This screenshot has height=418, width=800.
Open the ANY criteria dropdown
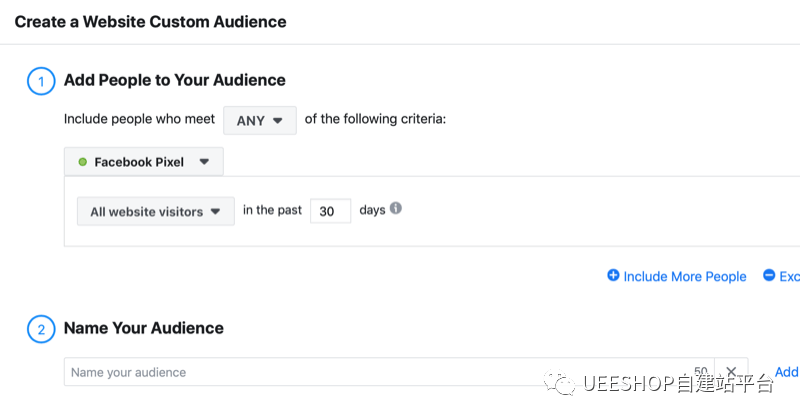[259, 120]
